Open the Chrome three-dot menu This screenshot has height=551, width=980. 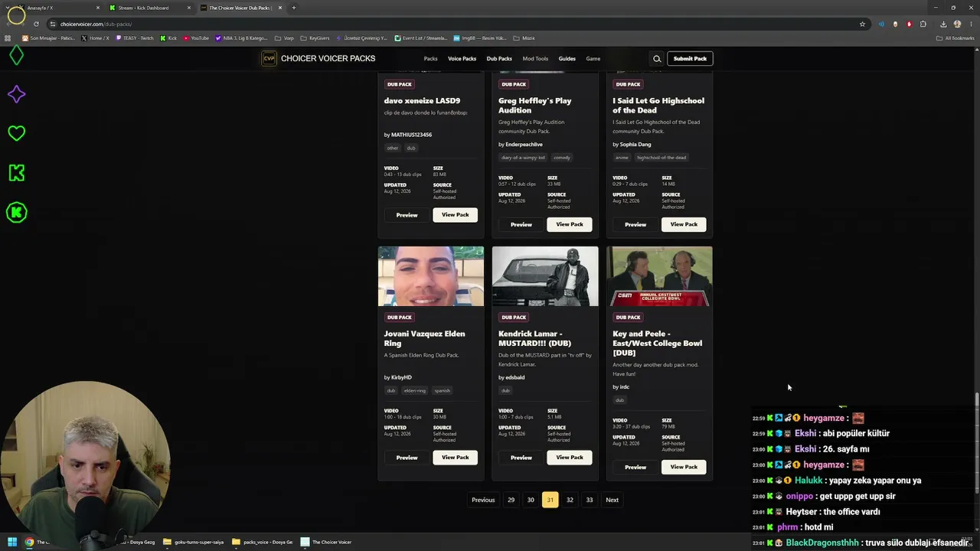coord(971,24)
